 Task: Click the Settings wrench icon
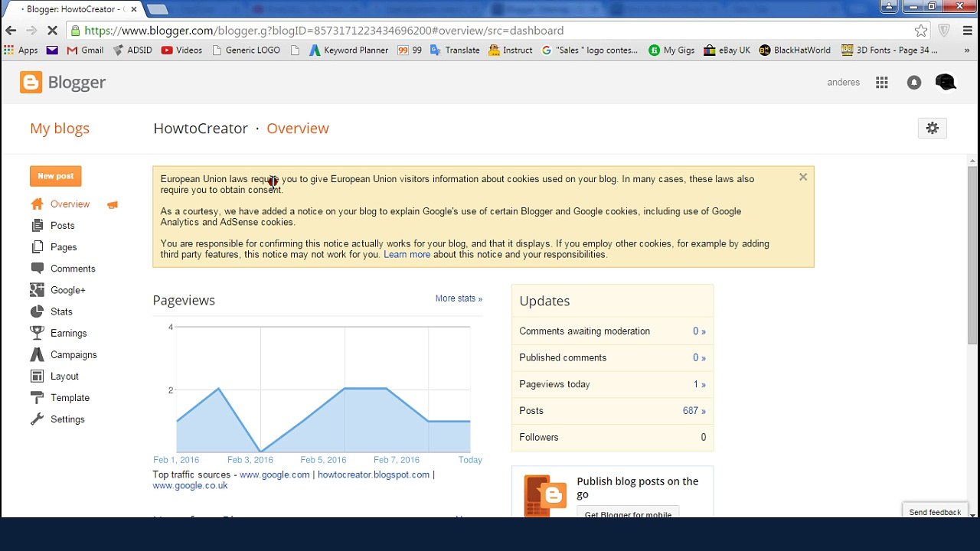tap(37, 419)
